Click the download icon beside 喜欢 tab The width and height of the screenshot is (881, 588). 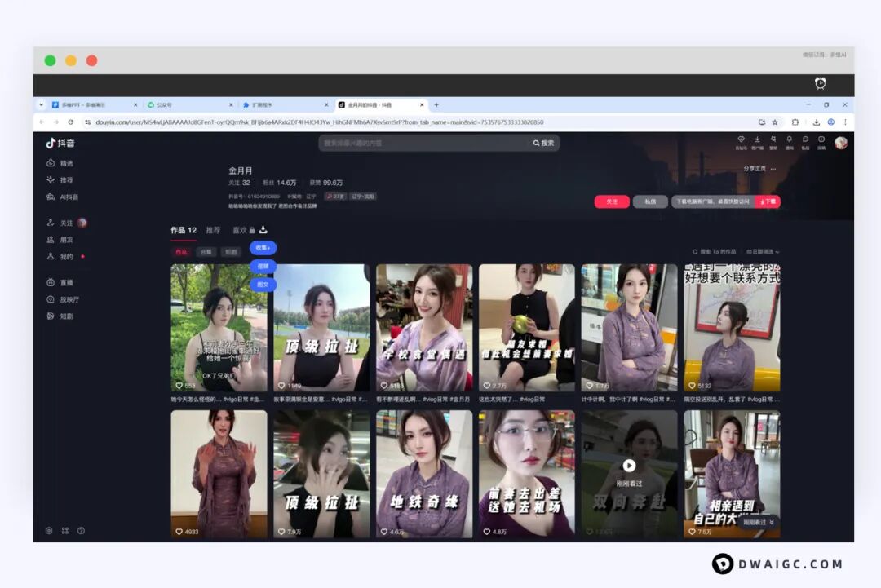point(263,230)
